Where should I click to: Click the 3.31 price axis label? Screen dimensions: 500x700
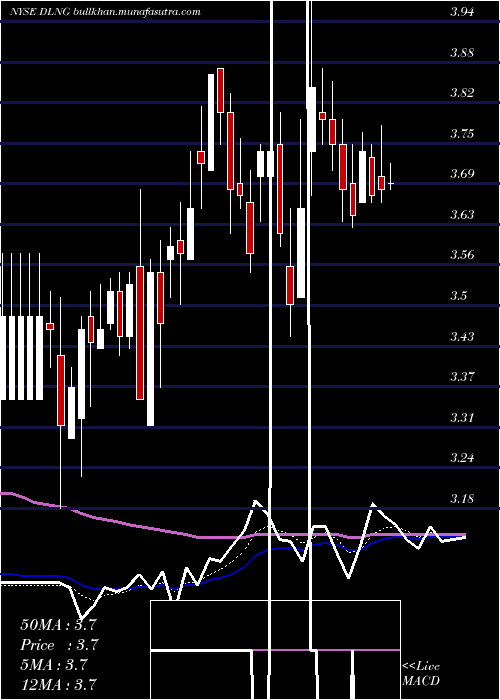pos(462,418)
